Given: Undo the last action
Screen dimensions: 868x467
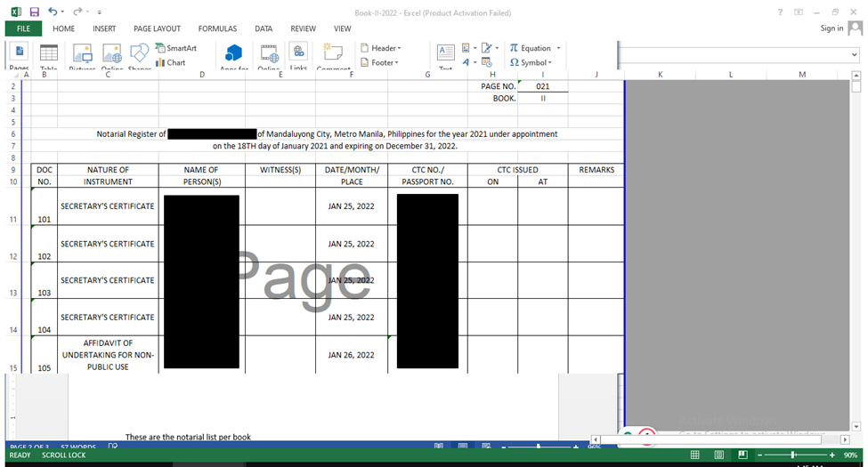Looking at the screenshot, I should (53, 12).
